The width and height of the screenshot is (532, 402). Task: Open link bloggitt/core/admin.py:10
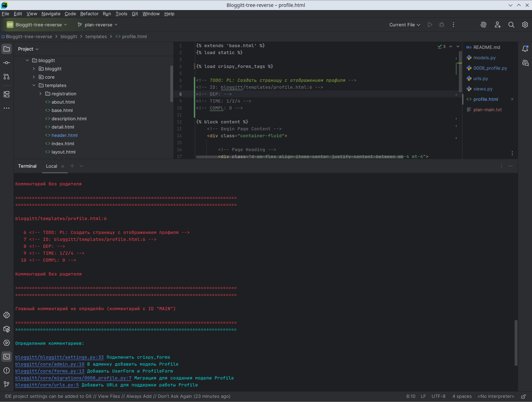coord(50,364)
